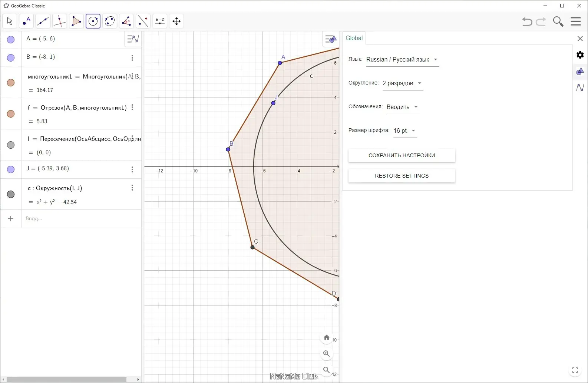This screenshot has height=383, width=588.
Task: Click the definition text A = (-5, 6)
Action: [x=41, y=39]
